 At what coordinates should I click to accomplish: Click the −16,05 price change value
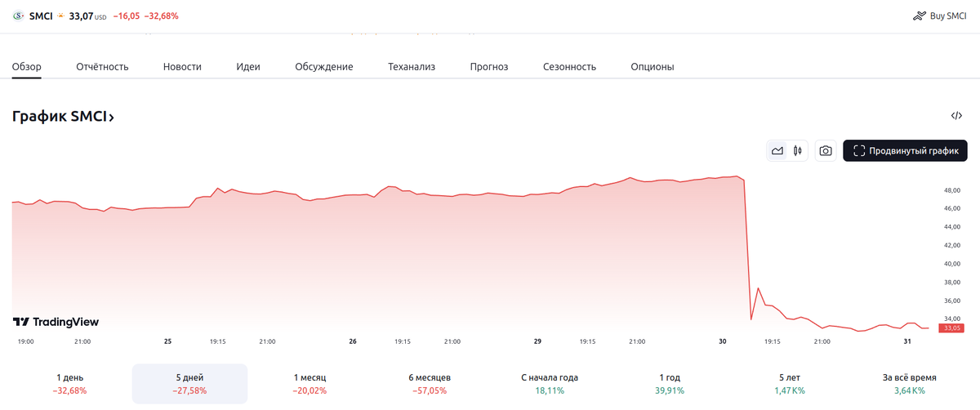pyautogui.click(x=127, y=16)
